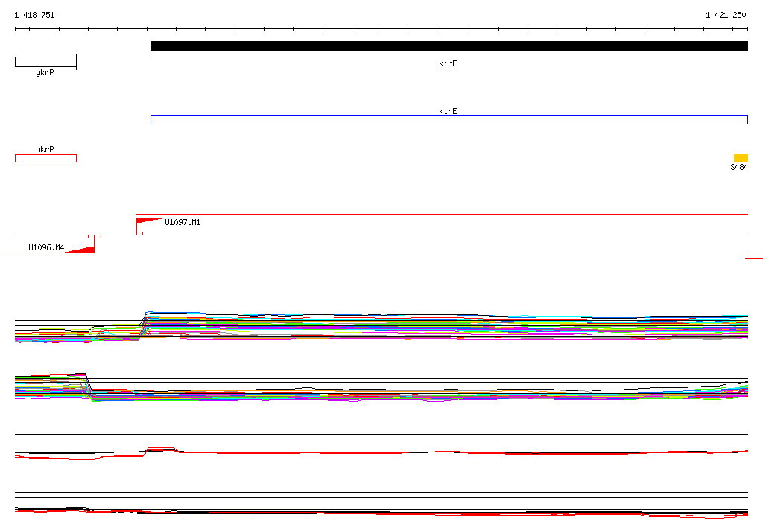Click the ykrP label above red box
Image resolution: width=763 pixels, height=532 pixels.
pos(45,150)
